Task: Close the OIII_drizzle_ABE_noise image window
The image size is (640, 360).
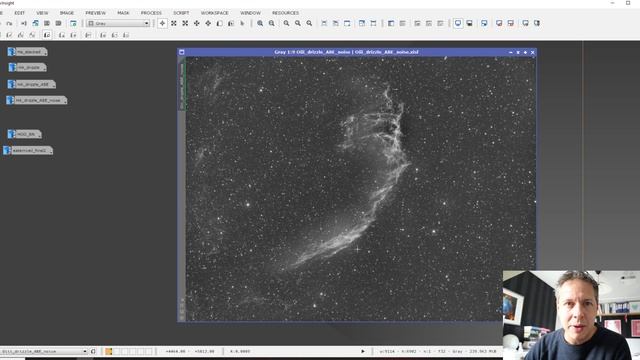Action: [533, 52]
